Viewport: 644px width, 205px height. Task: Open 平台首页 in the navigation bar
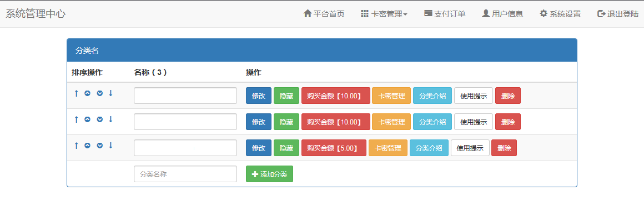pos(324,14)
